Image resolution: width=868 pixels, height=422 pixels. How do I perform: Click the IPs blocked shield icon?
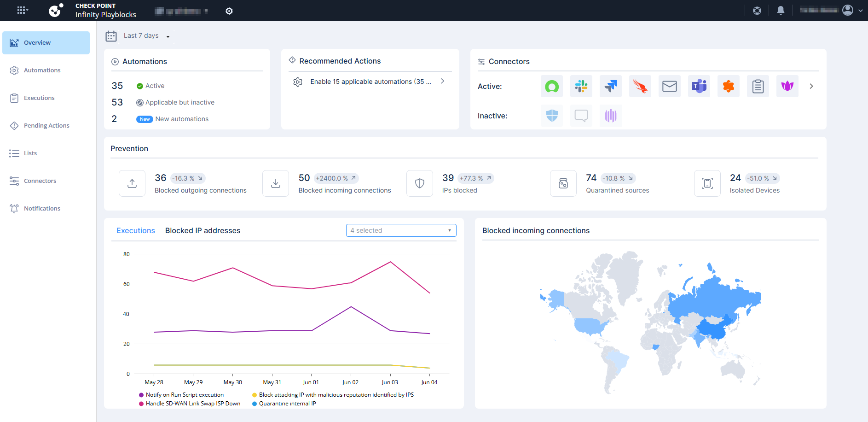(420, 183)
